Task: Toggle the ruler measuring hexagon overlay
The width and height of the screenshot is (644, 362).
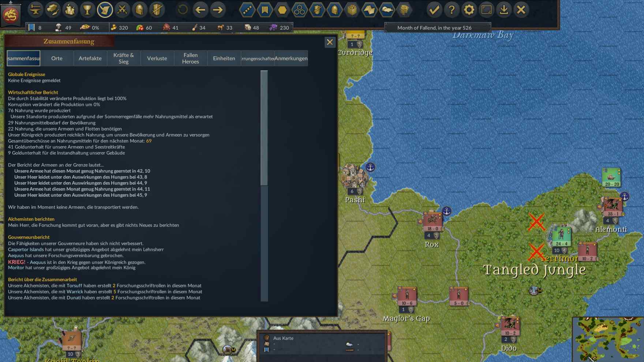Action: [247, 10]
